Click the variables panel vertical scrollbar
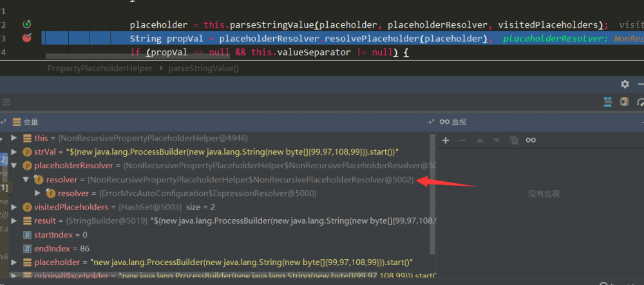The height and width of the screenshot is (285, 644). (x=431, y=193)
